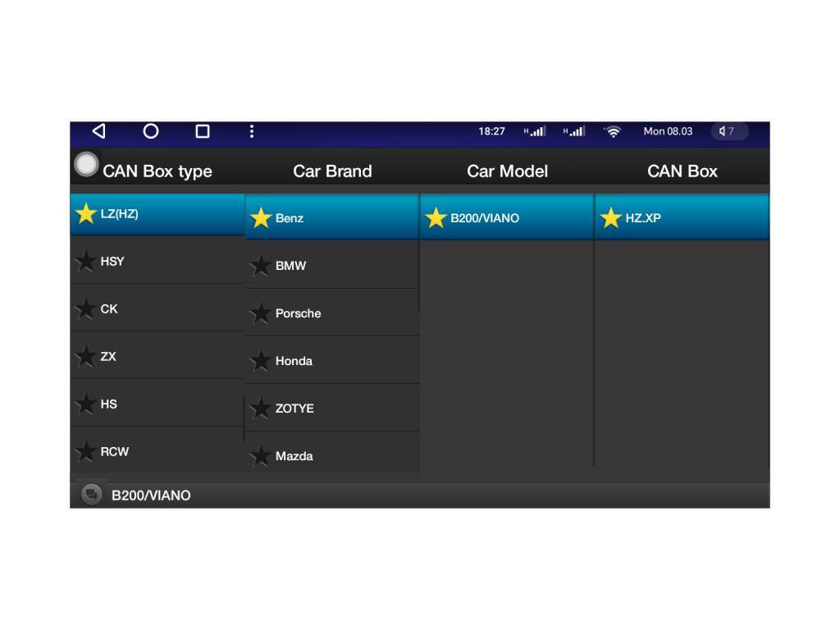
Task: Tap the first H signal strength icon
Action: (535, 131)
